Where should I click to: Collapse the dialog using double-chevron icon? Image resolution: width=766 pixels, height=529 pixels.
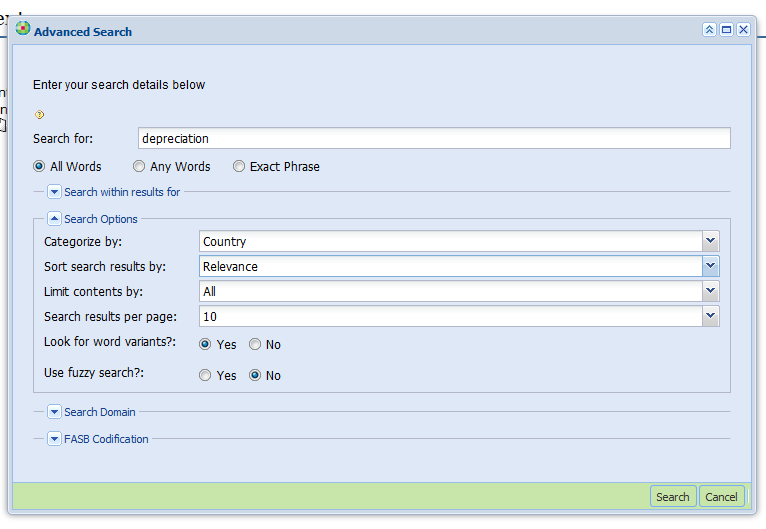(x=709, y=30)
